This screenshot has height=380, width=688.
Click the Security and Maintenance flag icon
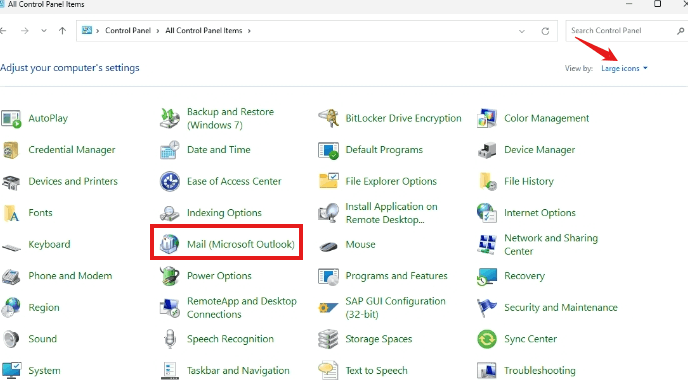[x=487, y=308]
